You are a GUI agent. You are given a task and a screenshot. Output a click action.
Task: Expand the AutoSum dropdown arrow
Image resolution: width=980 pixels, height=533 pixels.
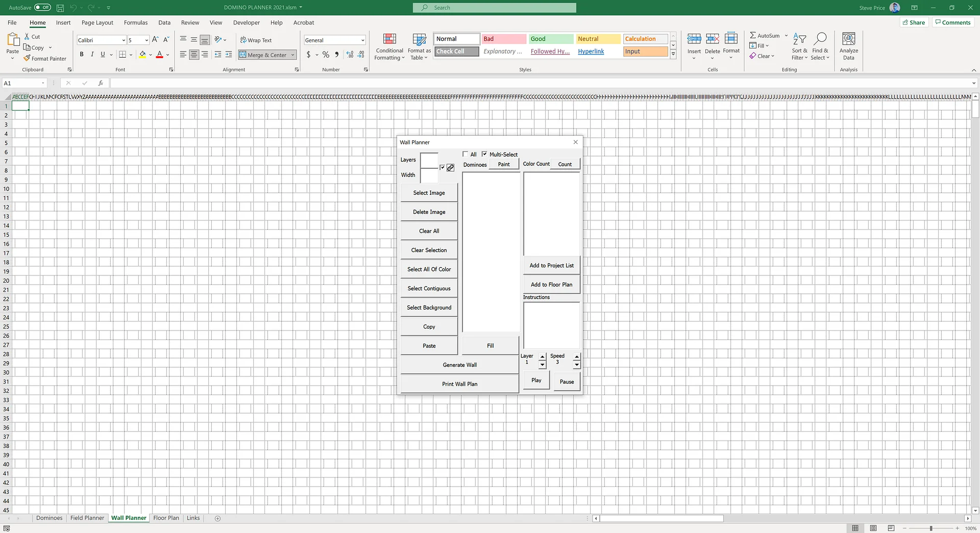(x=786, y=36)
